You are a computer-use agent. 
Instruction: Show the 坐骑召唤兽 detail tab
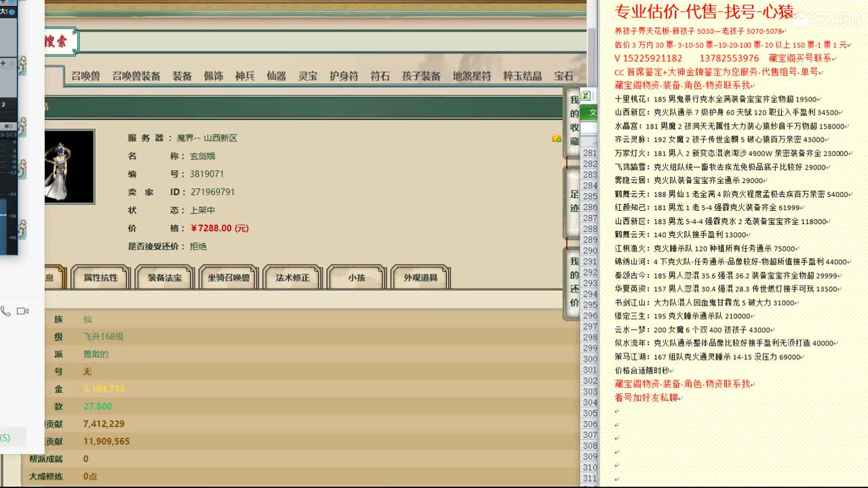(x=229, y=277)
